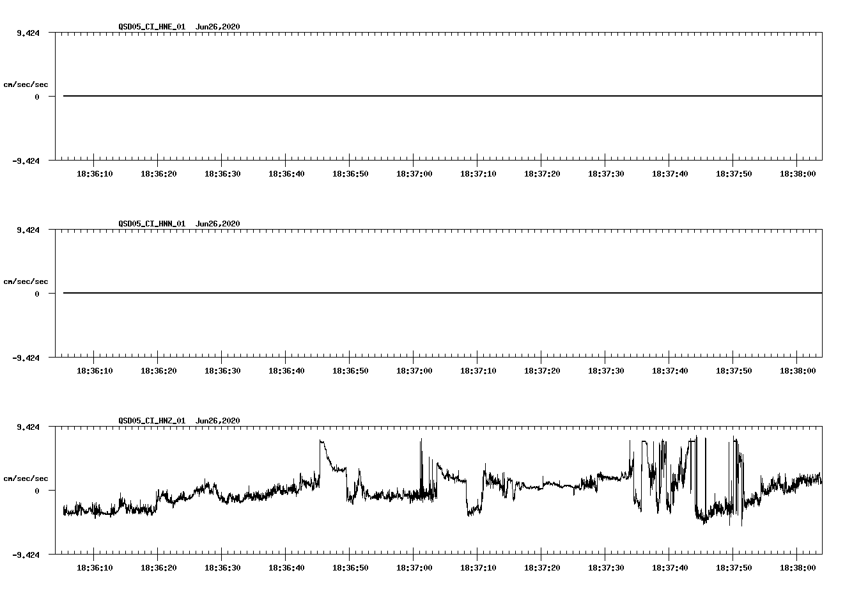868x591 pixels.
Task: Click 18:37:50 time label under HNE plot
Action: pos(734,174)
